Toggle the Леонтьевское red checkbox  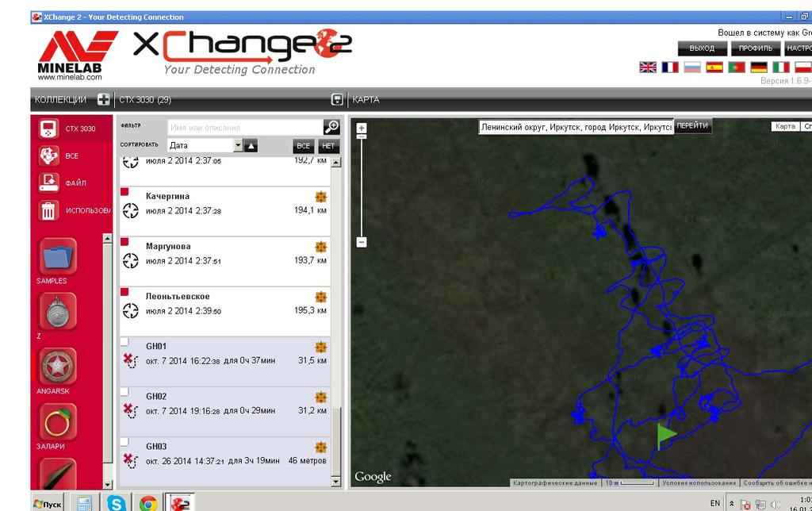click(124, 292)
